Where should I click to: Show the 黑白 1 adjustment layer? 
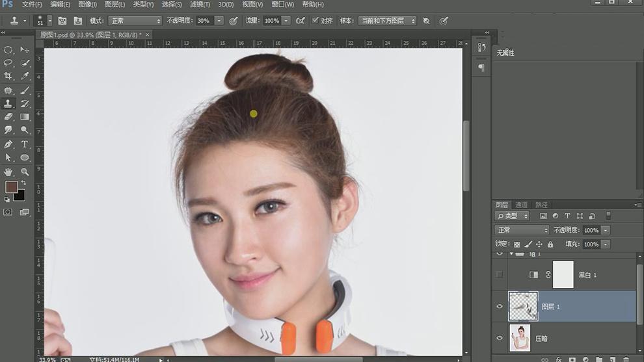pyautogui.click(x=500, y=275)
